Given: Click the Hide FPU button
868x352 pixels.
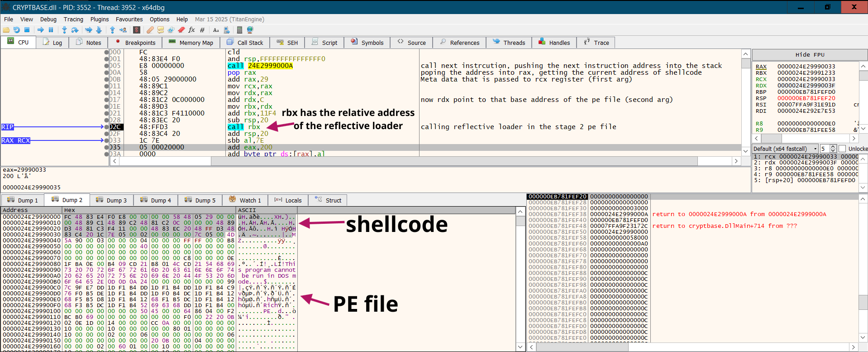Looking at the screenshot, I should click(810, 55).
